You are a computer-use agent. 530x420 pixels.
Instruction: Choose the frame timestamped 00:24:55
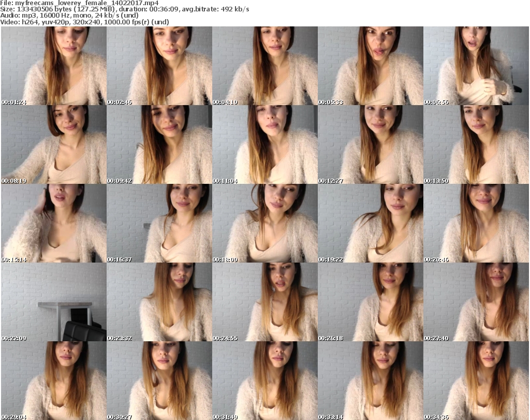click(x=264, y=302)
